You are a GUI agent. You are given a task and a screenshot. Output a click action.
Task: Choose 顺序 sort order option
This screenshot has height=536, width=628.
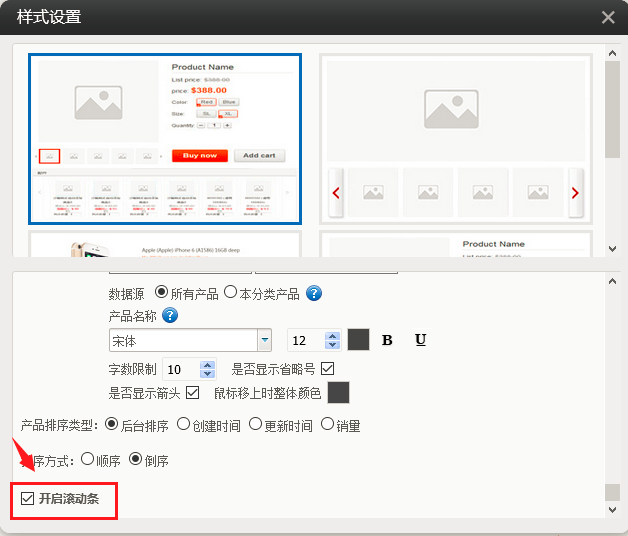click(87, 460)
